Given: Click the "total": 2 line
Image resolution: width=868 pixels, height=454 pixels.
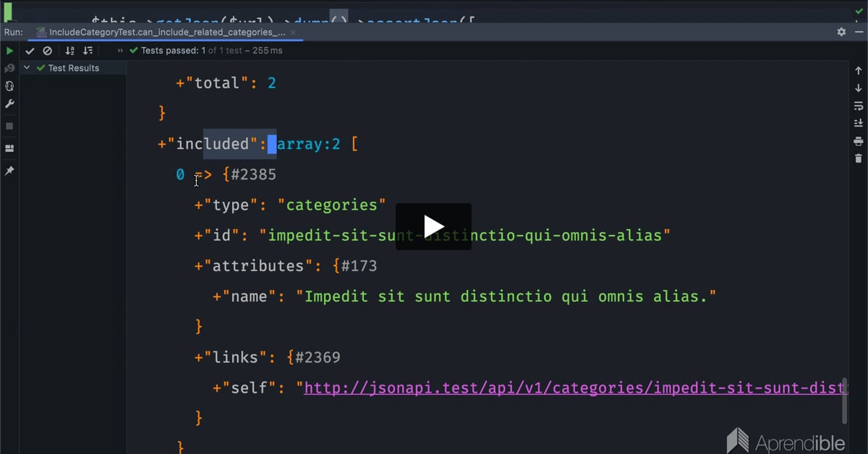Looking at the screenshot, I should click(226, 83).
